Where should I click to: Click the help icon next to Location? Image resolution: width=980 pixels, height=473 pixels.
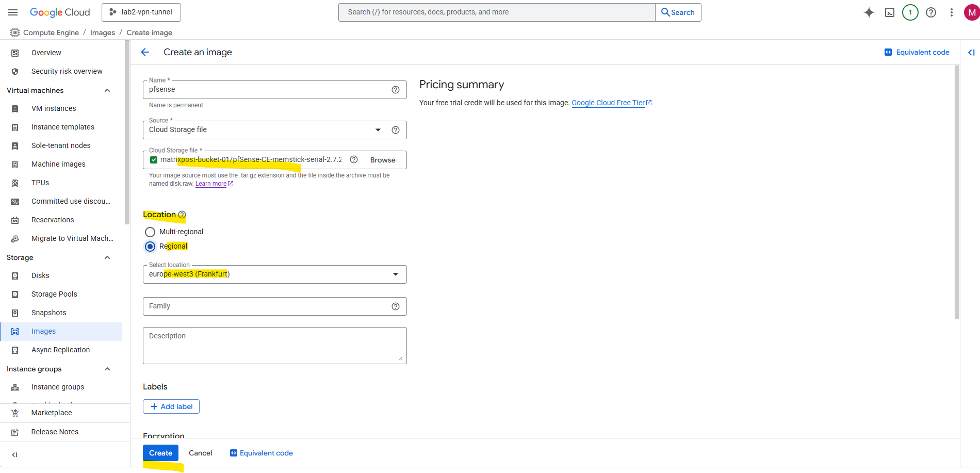point(182,215)
